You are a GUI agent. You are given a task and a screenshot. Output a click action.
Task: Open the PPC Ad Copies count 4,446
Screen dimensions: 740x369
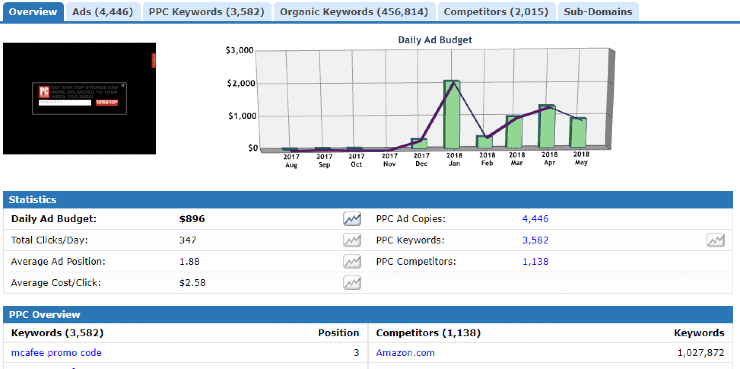[535, 219]
